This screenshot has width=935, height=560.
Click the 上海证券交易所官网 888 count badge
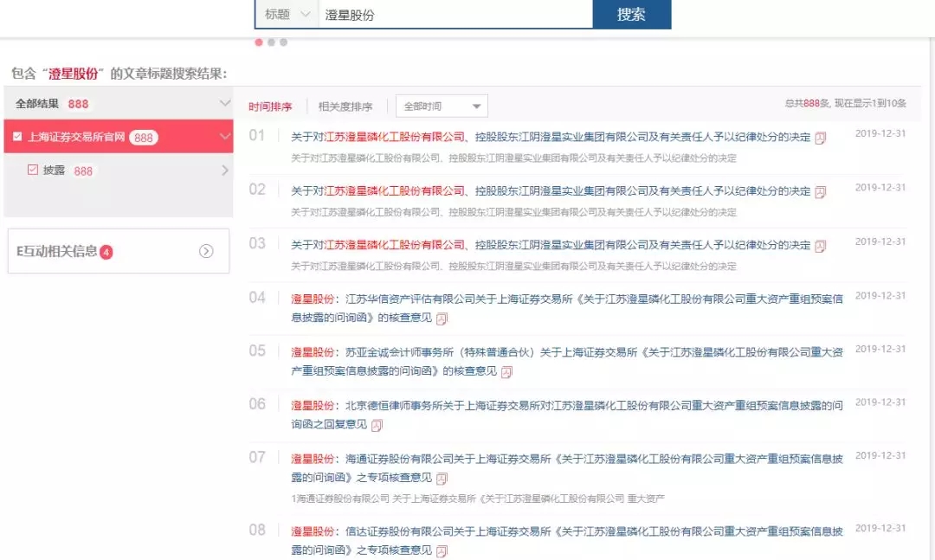(143, 138)
